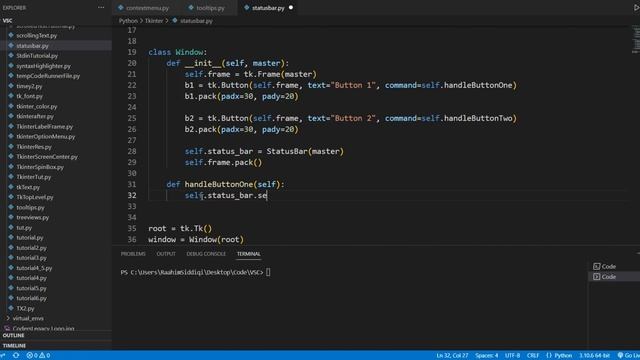The width and height of the screenshot is (640, 360).
Task: Open TkinterLabelFrame.py from Explorer
Action: [44, 127]
